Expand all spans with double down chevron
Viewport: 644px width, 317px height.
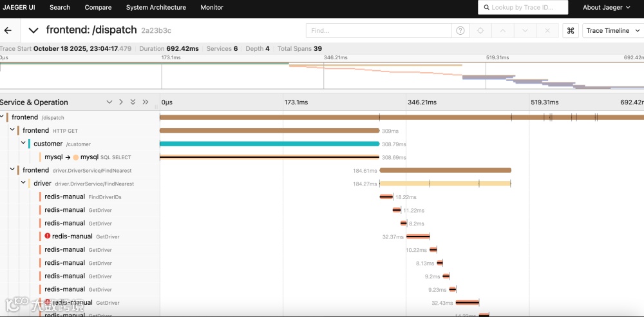click(x=133, y=102)
